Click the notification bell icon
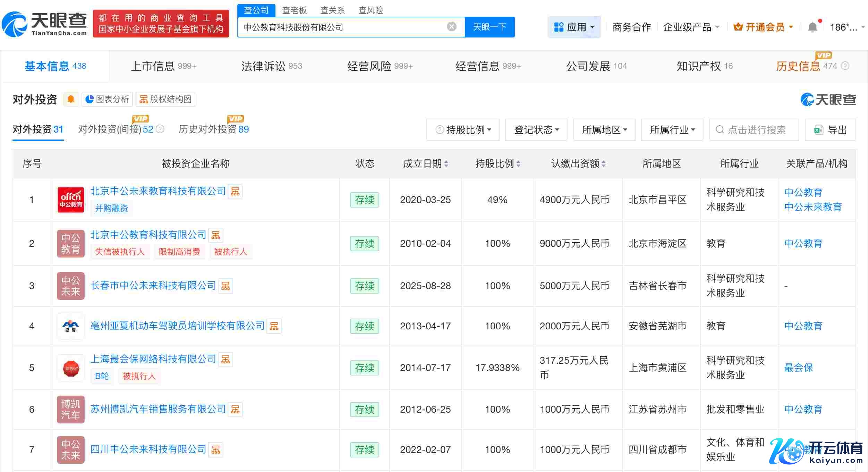 tap(812, 27)
